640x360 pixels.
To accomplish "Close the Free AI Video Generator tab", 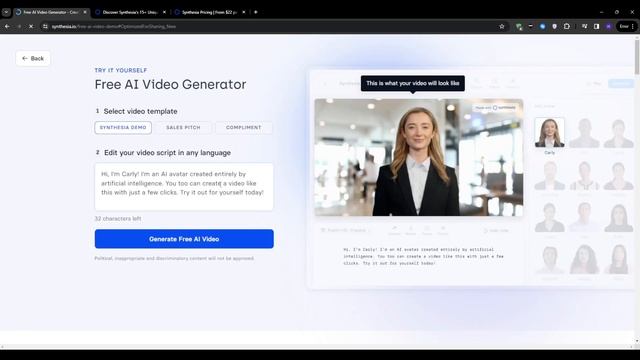I will tap(85, 12).
